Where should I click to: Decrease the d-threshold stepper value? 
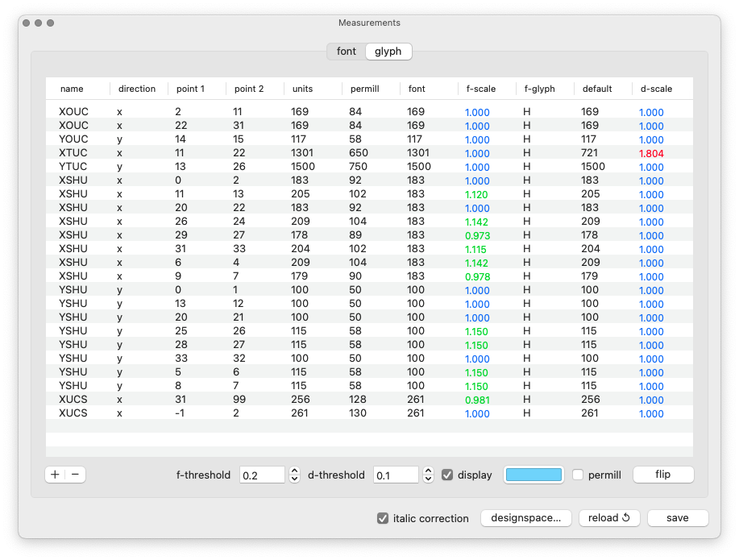[429, 479]
